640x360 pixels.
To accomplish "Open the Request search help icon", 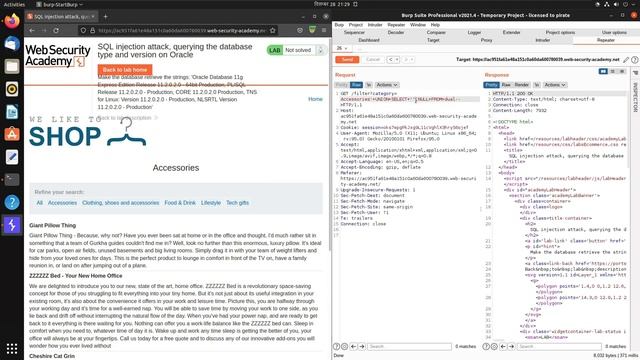I will point(337,347).
